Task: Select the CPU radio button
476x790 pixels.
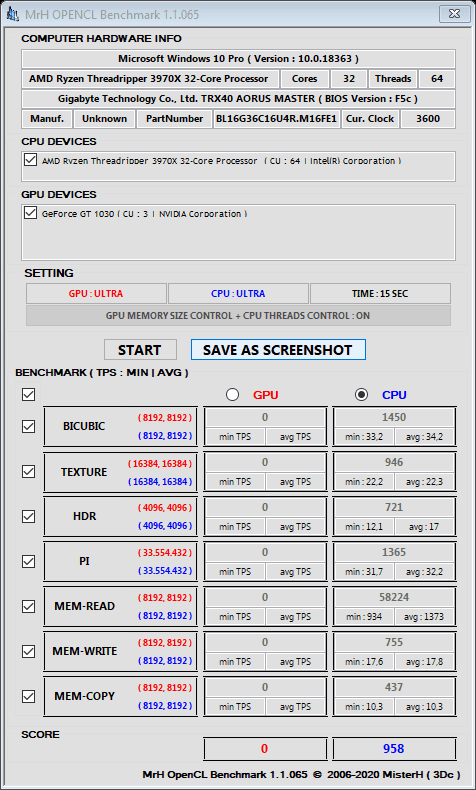Action: [x=361, y=394]
